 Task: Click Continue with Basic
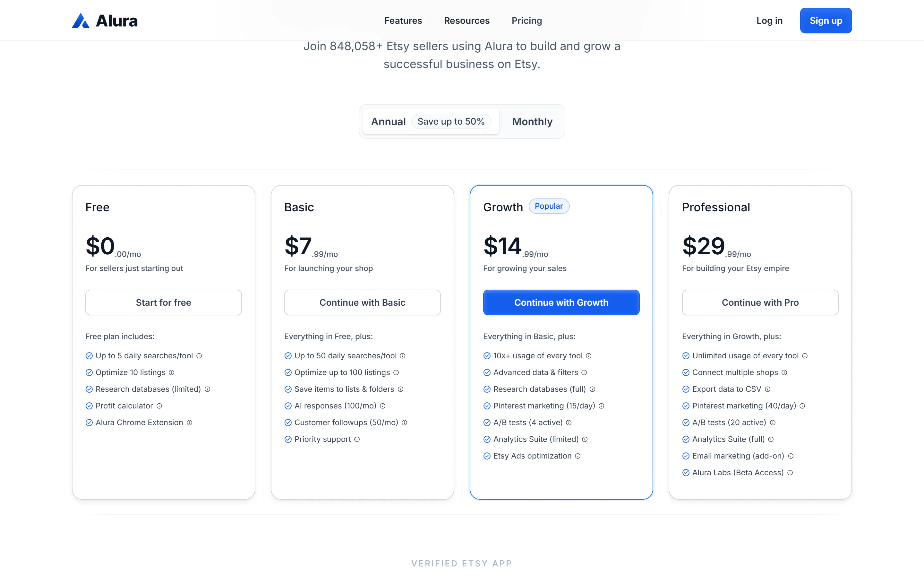pyautogui.click(x=362, y=302)
